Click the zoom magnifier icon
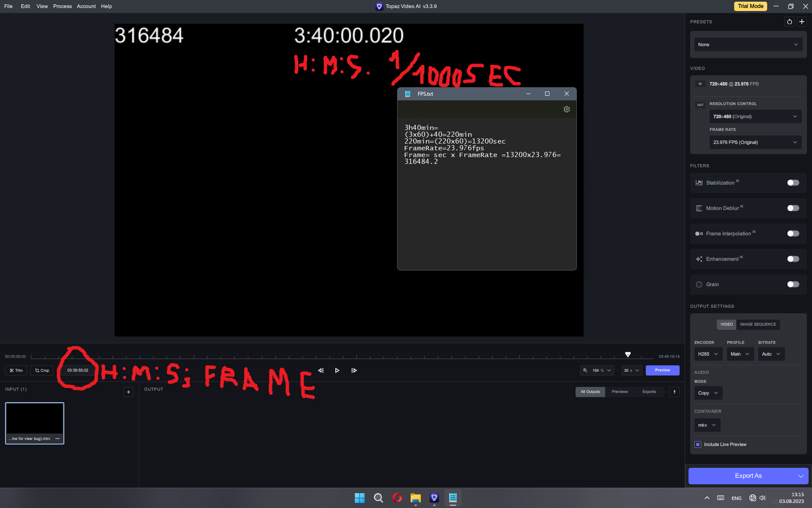The width and height of the screenshot is (812, 508). [x=585, y=370]
